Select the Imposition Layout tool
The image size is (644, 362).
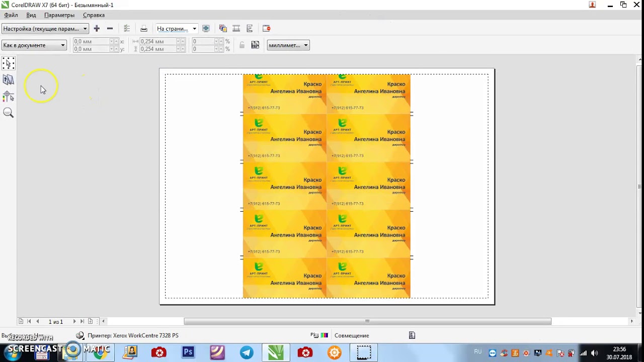tap(9, 79)
